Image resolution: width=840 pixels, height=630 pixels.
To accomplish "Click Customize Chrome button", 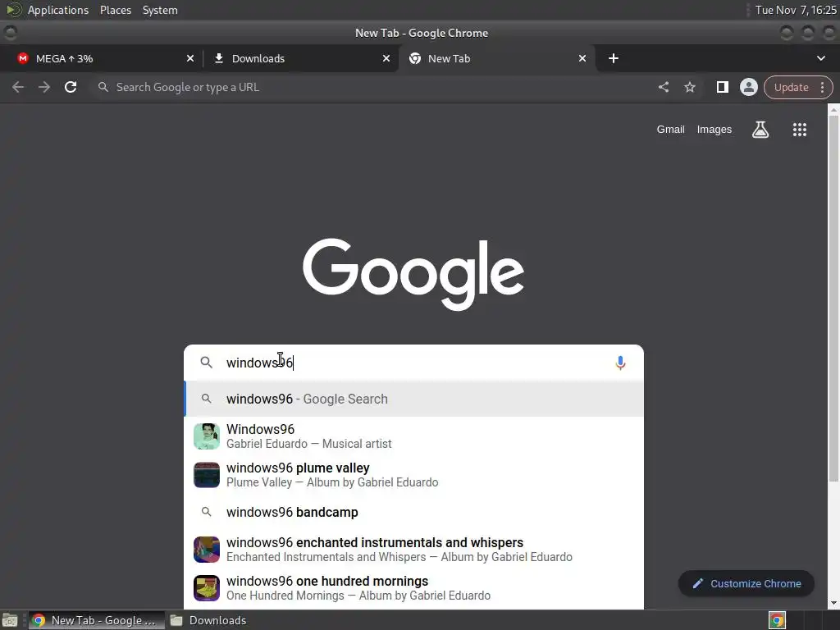I will (x=746, y=584).
